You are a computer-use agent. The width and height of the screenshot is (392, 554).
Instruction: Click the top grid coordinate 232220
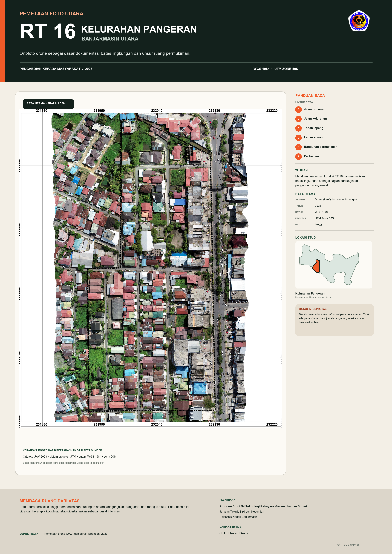[x=272, y=111]
